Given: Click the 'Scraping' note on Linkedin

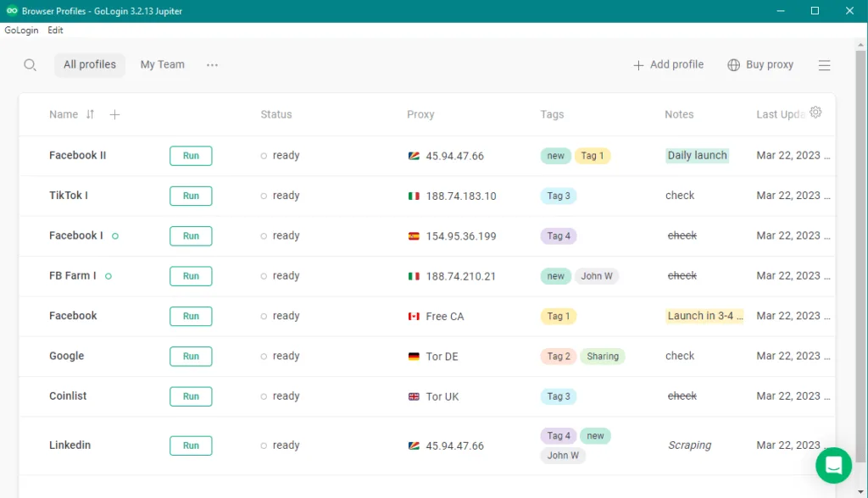Looking at the screenshot, I should pos(690,445).
